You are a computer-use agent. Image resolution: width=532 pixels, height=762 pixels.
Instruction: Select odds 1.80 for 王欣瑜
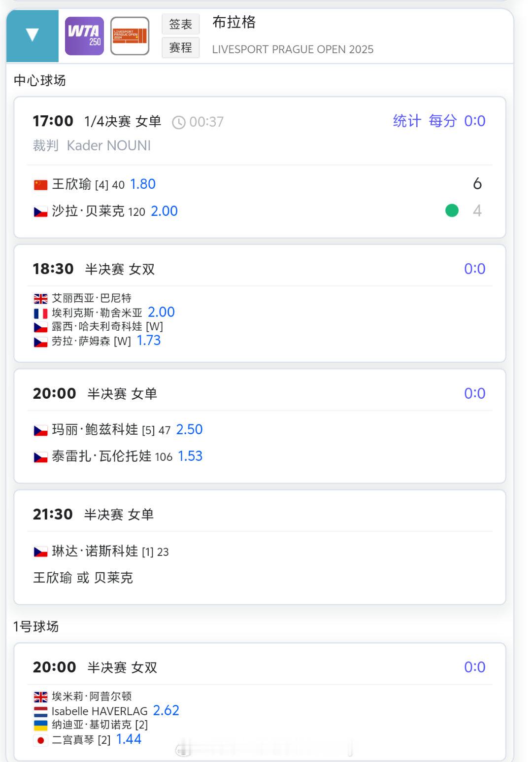(143, 184)
